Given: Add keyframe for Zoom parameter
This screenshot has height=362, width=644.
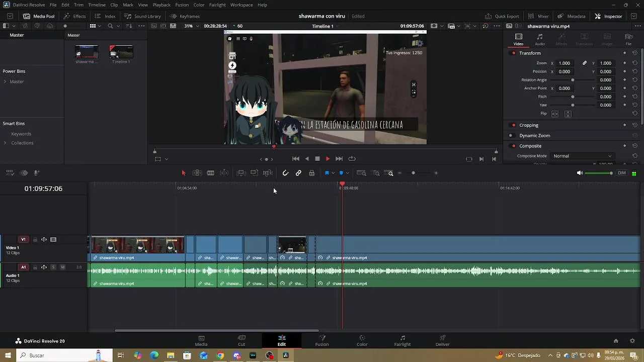Looking at the screenshot, I should coord(624,63).
